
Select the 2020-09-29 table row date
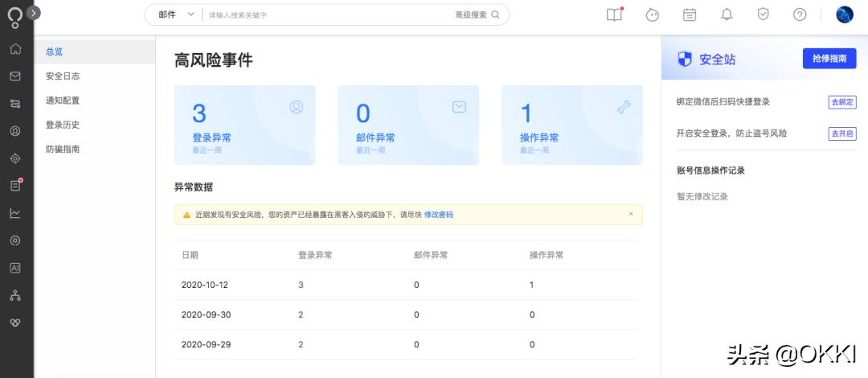tap(206, 345)
